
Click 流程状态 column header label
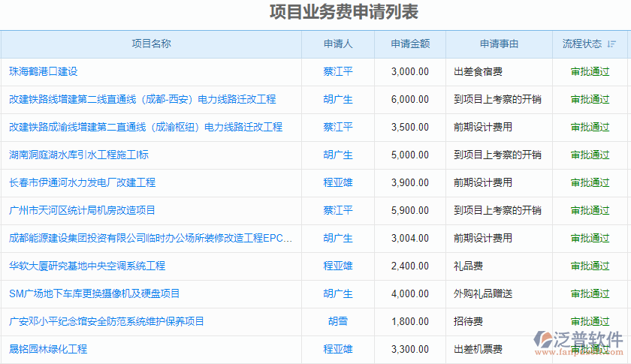pos(582,44)
